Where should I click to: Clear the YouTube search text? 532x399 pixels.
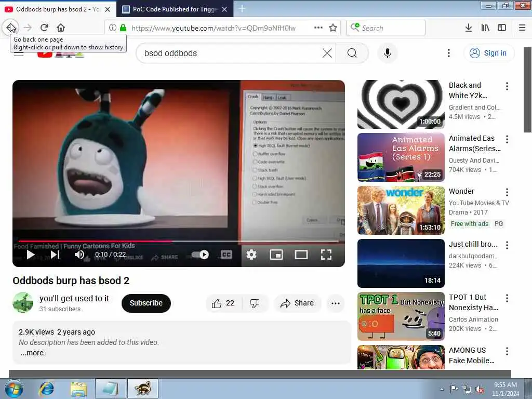(327, 53)
